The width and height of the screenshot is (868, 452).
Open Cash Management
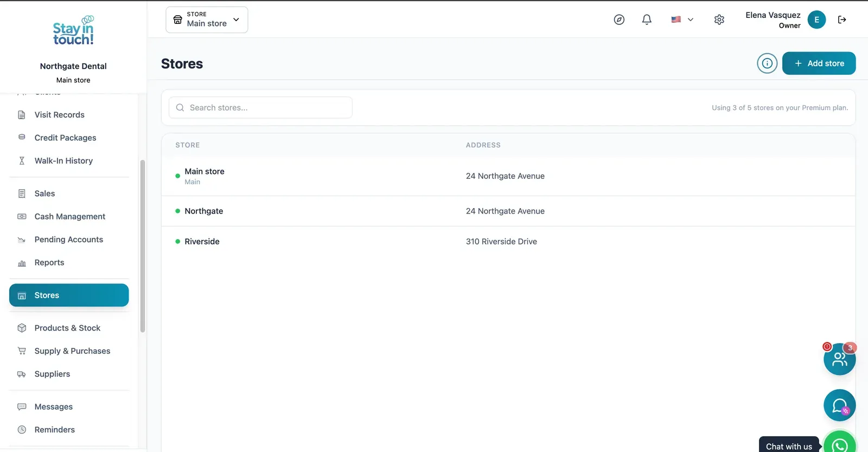point(69,217)
